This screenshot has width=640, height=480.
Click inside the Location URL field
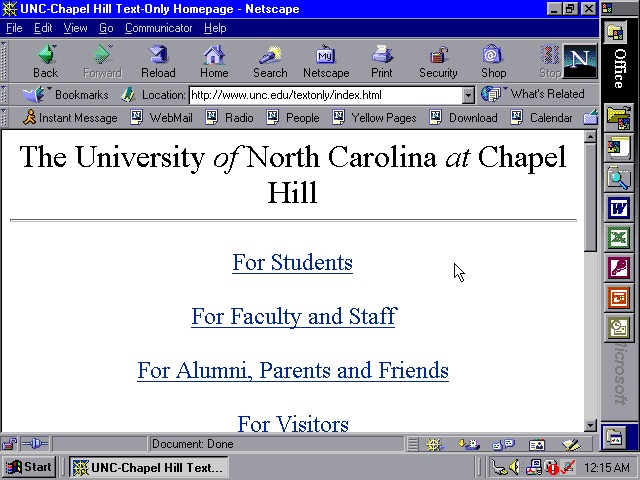coord(326,95)
